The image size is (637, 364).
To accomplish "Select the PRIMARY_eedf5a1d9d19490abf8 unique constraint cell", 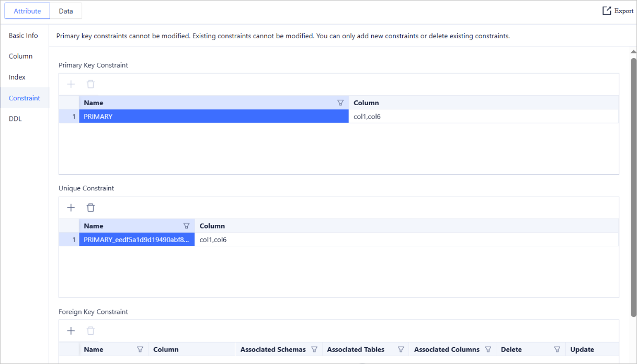I will coord(137,240).
